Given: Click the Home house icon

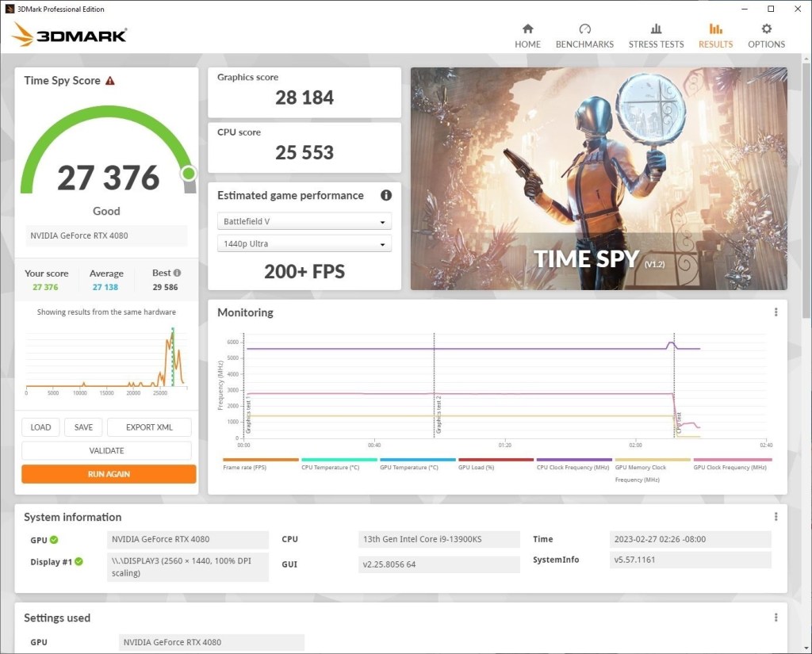Looking at the screenshot, I should [x=527, y=29].
